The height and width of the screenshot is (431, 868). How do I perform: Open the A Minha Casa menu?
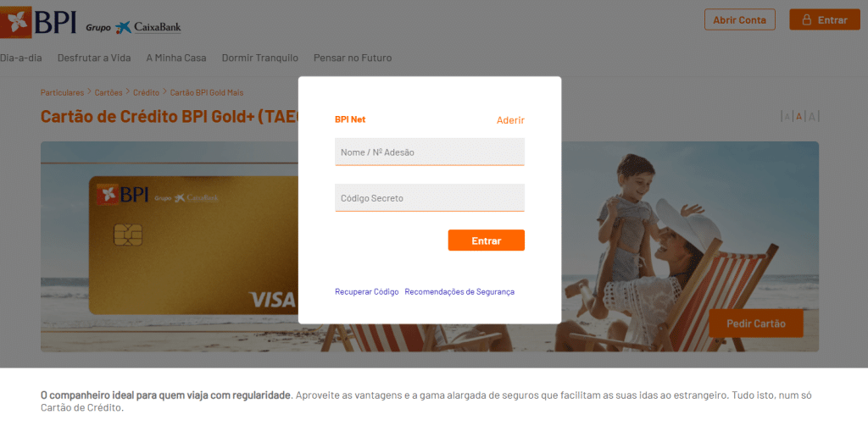(x=176, y=58)
